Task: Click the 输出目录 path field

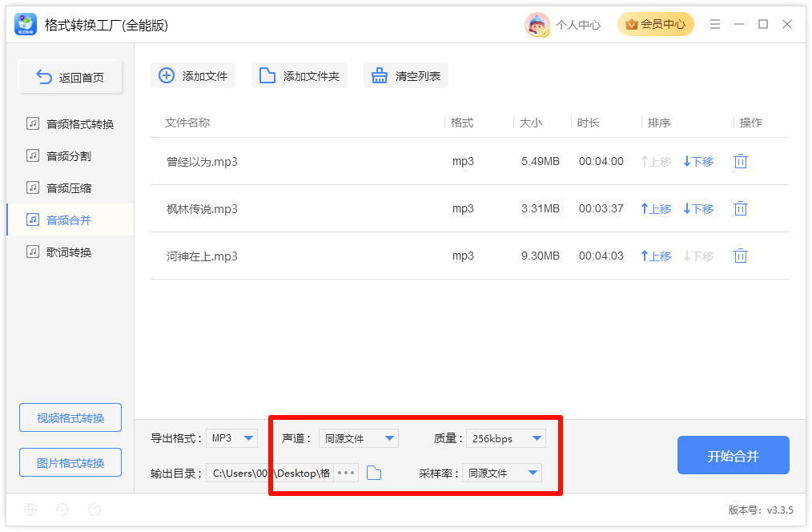Action: (269, 473)
